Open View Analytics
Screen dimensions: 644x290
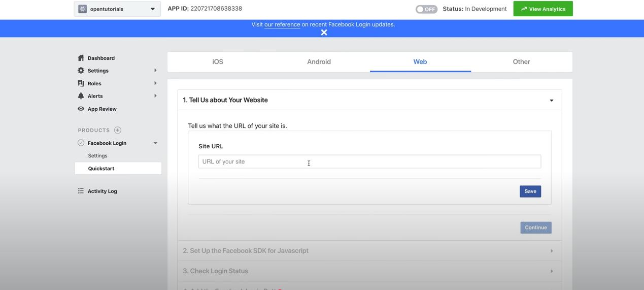click(x=543, y=9)
